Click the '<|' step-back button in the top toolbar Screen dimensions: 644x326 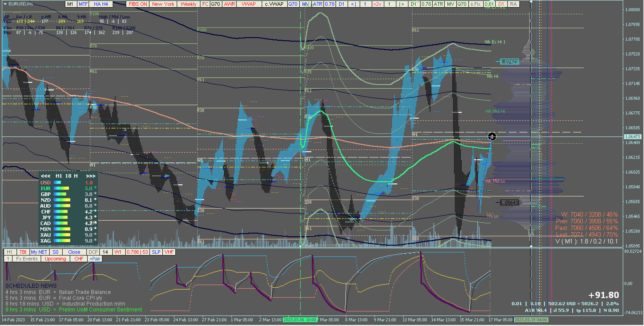353,4
